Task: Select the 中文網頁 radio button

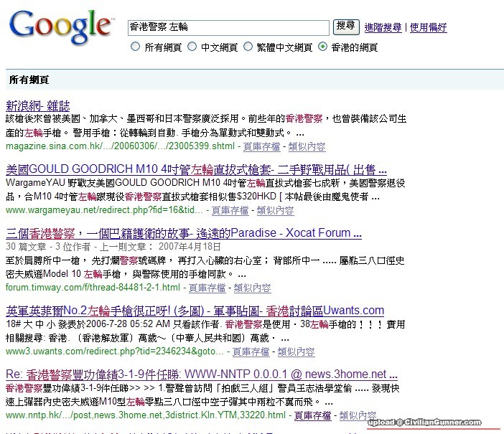Action: coord(192,47)
